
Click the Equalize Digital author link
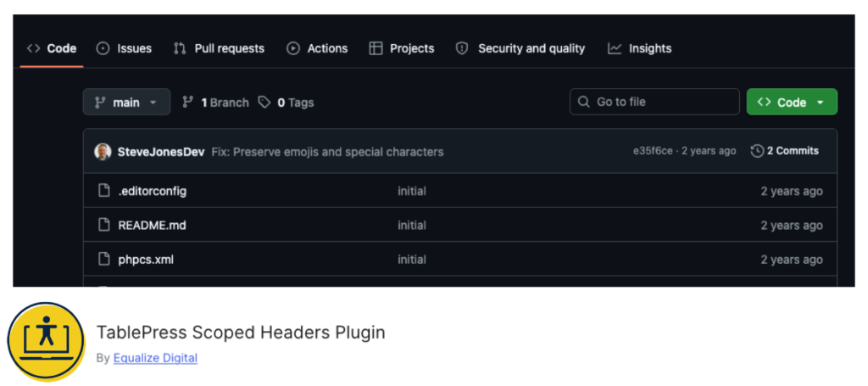pyautogui.click(x=156, y=358)
